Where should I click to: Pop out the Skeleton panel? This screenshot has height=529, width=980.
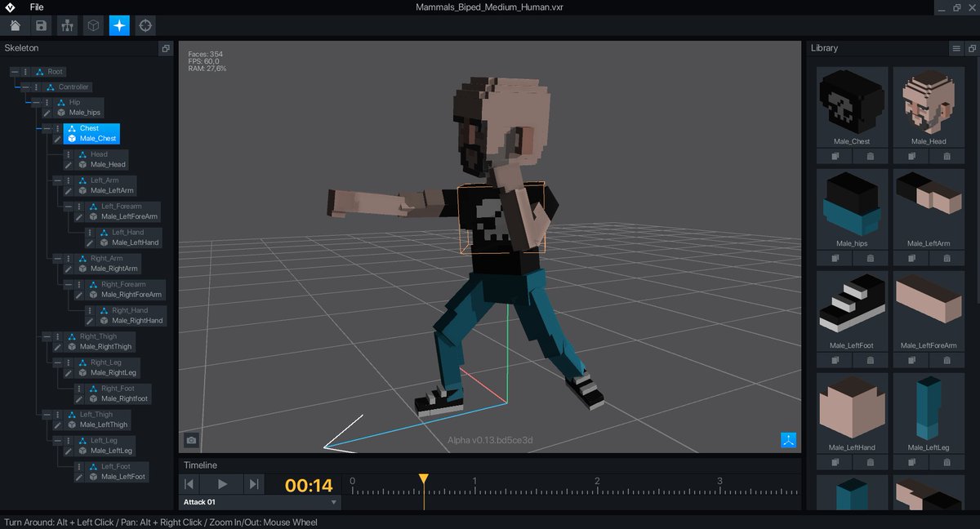(x=166, y=49)
